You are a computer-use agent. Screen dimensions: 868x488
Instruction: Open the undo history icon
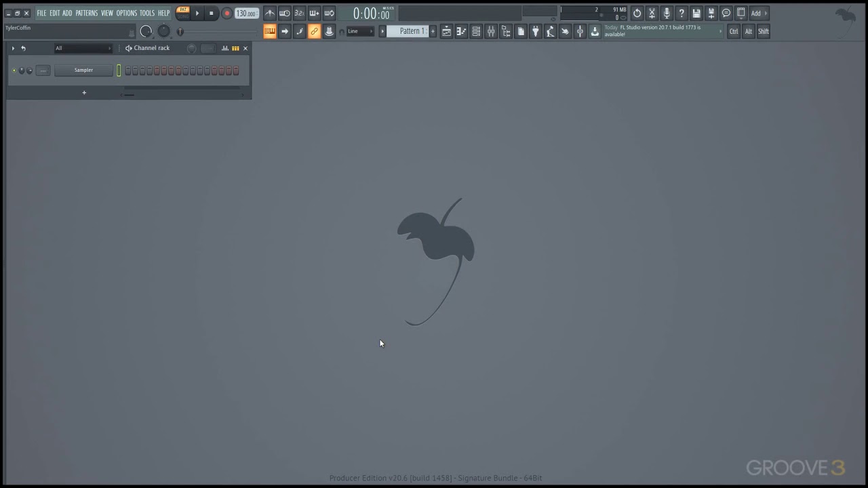pos(637,13)
